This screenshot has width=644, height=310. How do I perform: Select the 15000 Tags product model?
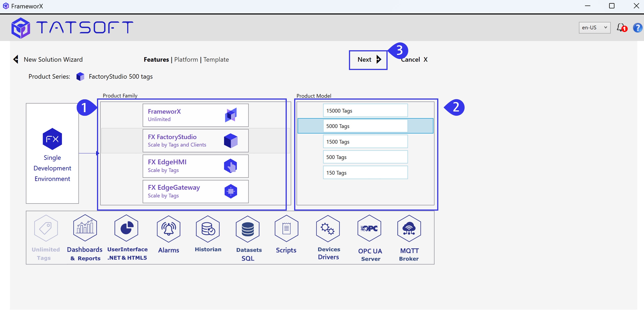[x=365, y=110]
